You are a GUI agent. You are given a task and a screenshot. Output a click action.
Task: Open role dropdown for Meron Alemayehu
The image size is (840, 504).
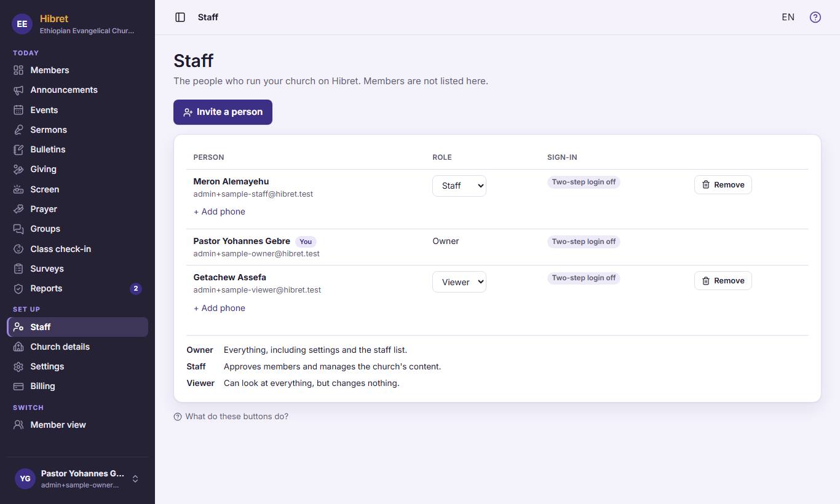pos(459,186)
